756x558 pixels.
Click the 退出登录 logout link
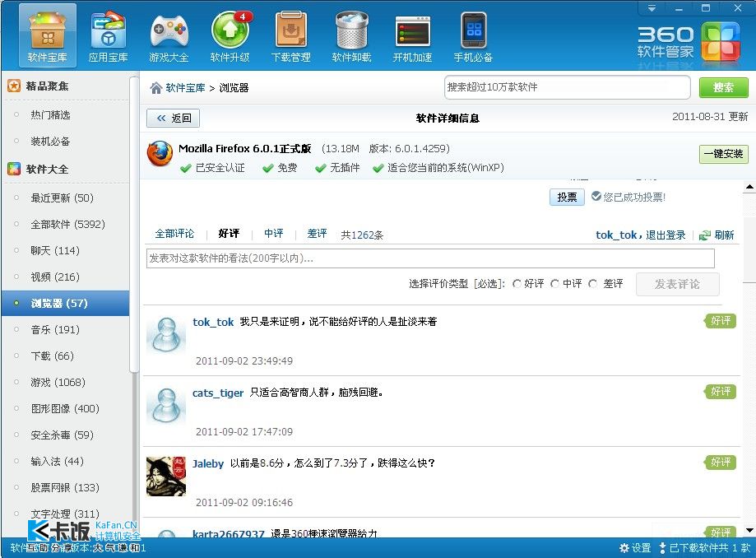click(x=666, y=235)
